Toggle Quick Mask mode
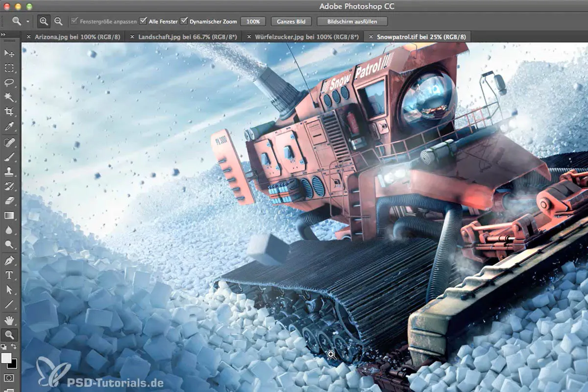588x392 pixels. (9, 378)
